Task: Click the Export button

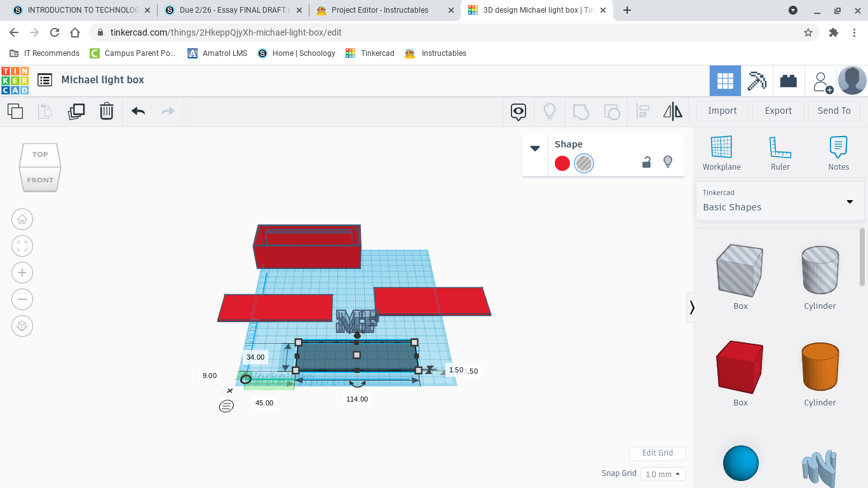Action: pos(778,111)
